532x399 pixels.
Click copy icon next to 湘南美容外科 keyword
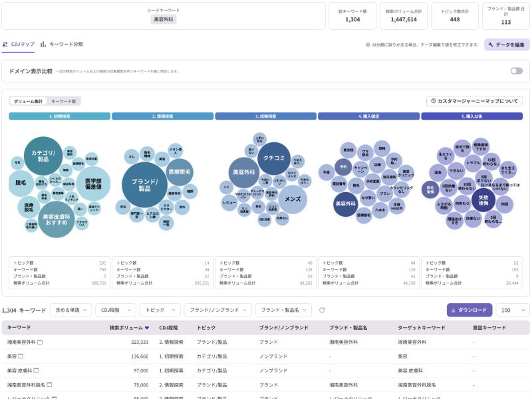(x=40, y=342)
